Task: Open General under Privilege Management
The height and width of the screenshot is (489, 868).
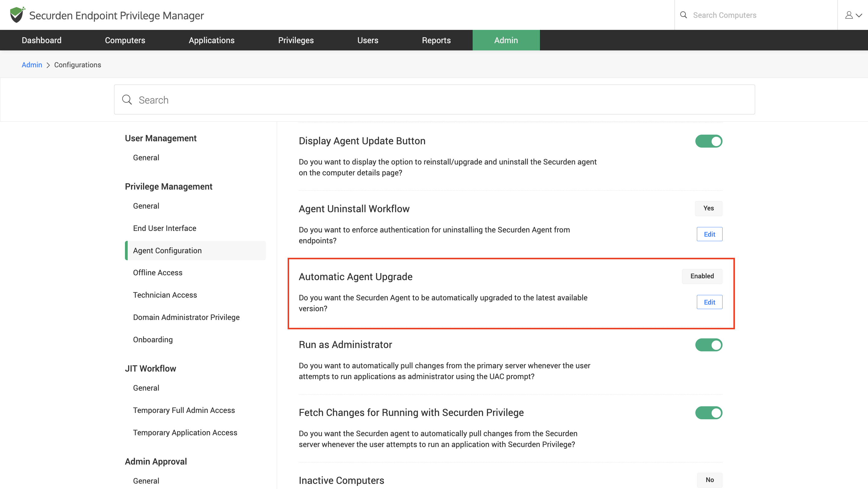Action: coord(146,206)
